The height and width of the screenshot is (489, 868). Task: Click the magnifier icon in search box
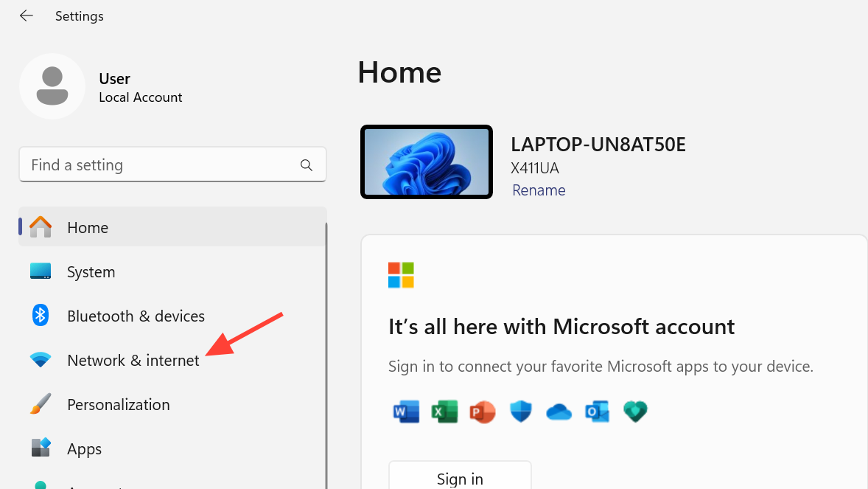(x=307, y=165)
